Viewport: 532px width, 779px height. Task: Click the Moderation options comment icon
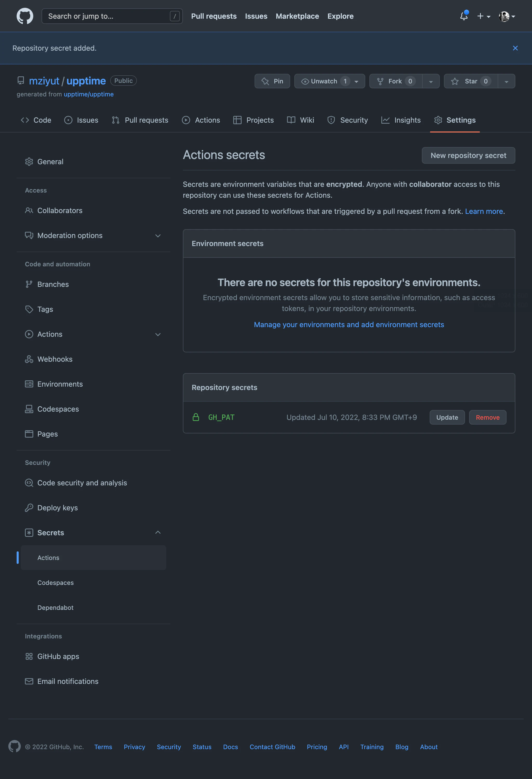click(x=29, y=235)
